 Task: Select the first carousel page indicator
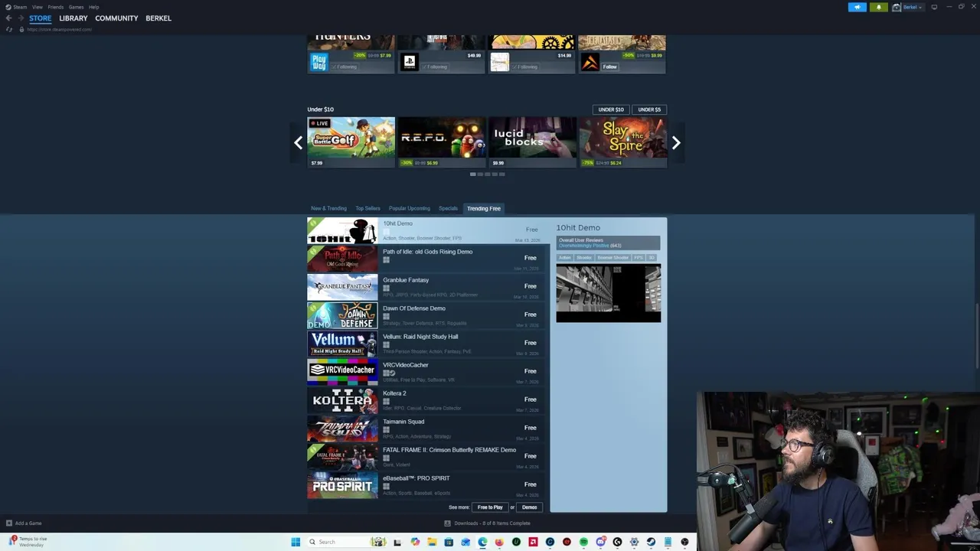(x=473, y=174)
